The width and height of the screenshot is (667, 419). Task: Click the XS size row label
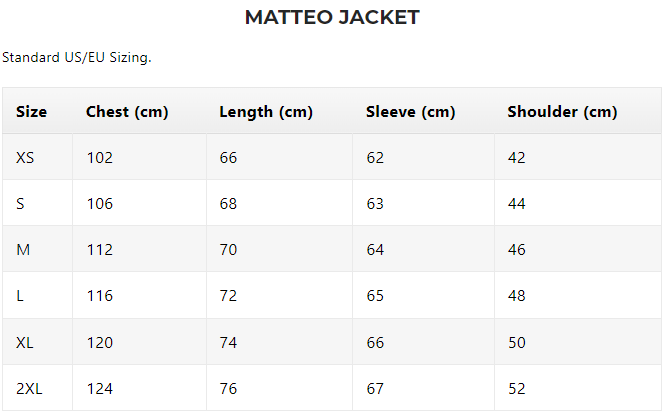coord(25,158)
